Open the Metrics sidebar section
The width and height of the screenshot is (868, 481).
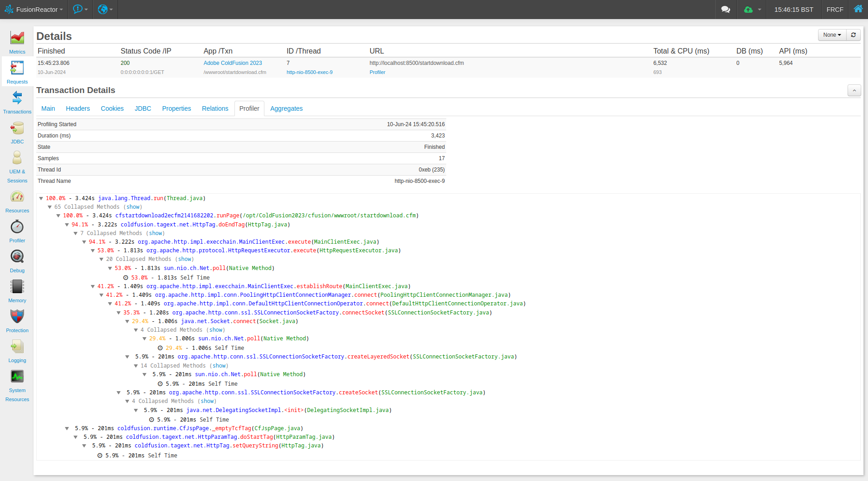click(x=17, y=42)
